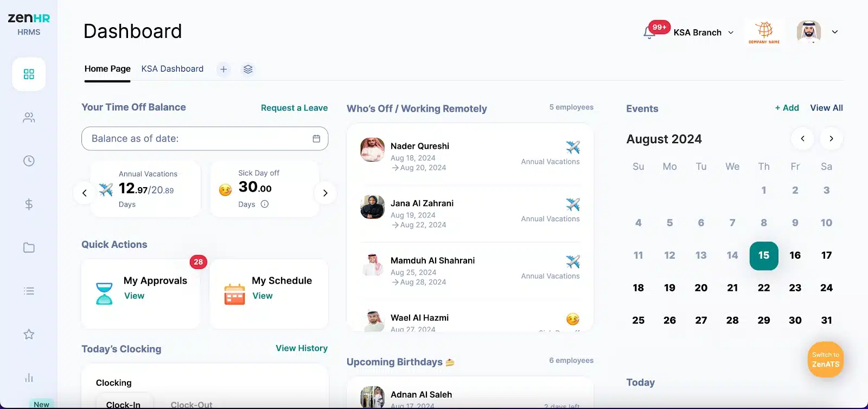Open the dashboard grid icon in sidebar
The image size is (868, 409).
(29, 74)
